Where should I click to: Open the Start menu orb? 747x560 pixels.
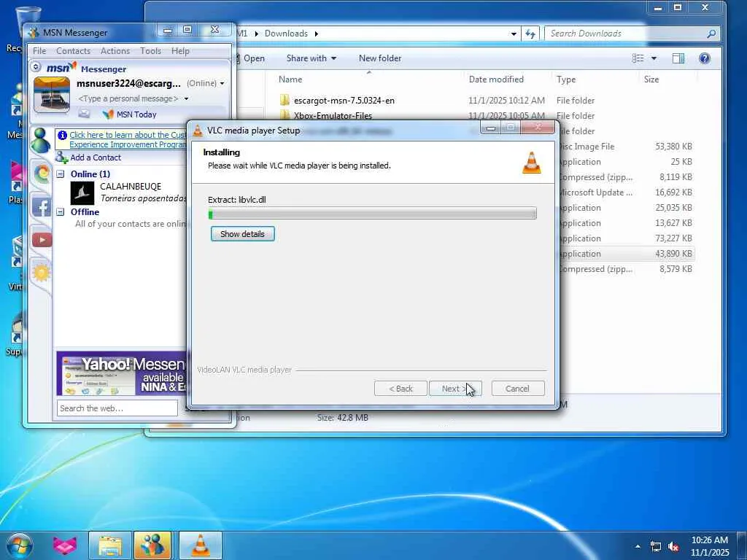20,545
